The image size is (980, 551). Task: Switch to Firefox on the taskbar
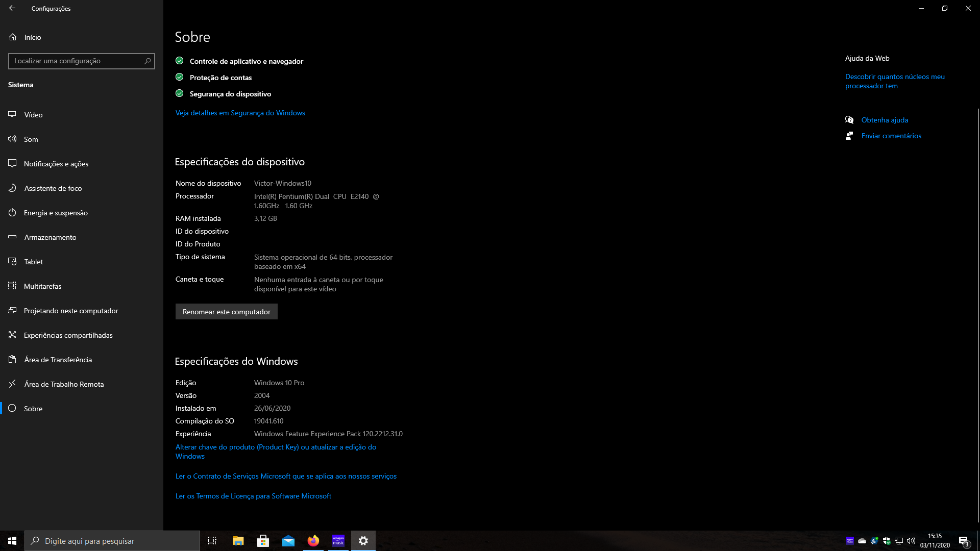[x=313, y=541]
